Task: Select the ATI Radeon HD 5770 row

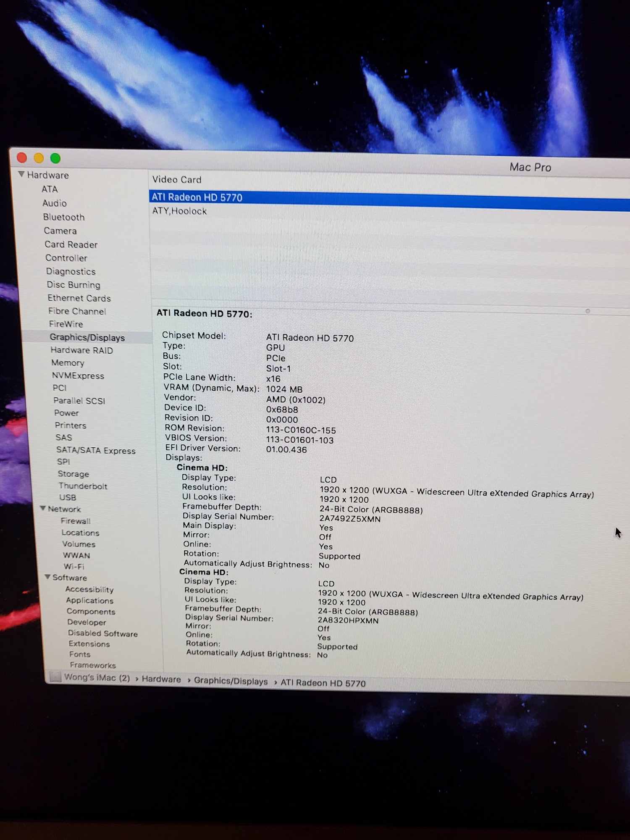Action: tap(389, 200)
